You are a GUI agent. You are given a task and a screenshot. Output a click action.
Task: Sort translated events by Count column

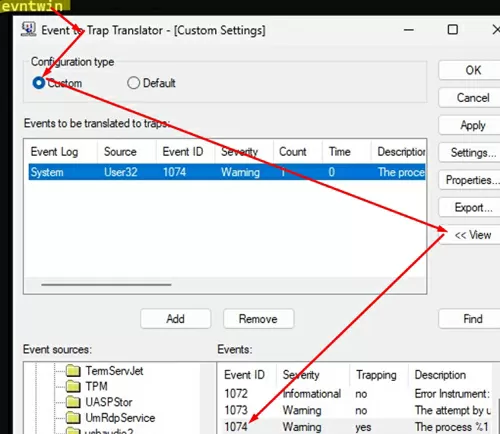point(298,152)
